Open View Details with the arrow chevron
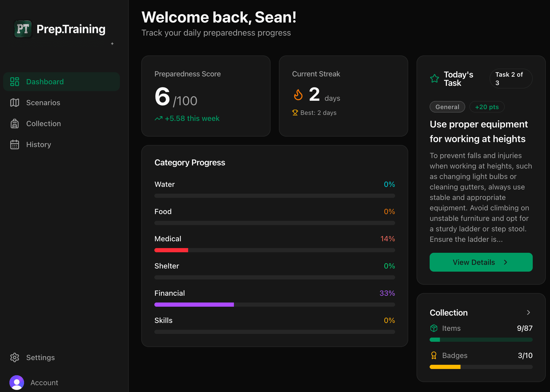Screen dimensions: 550x392 pyautogui.click(x=481, y=262)
